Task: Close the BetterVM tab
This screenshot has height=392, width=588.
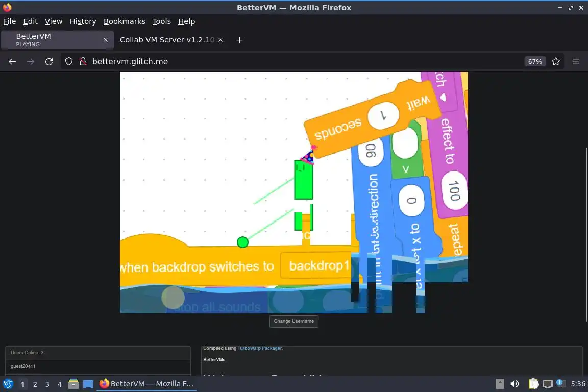Action: pyautogui.click(x=106, y=40)
